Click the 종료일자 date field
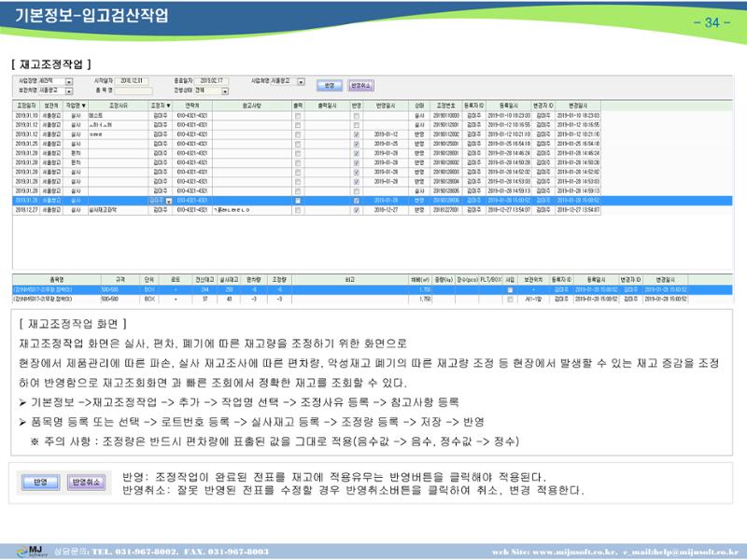Image resolution: width=747 pixels, height=560 pixels. (x=213, y=81)
